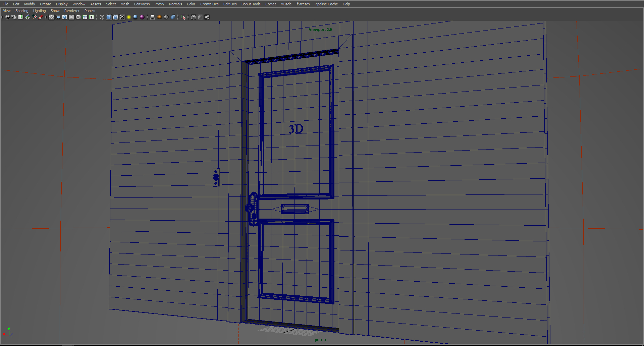644x346 pixels.
Task: Open the panel Lighting menu
Action: [39, 11]
